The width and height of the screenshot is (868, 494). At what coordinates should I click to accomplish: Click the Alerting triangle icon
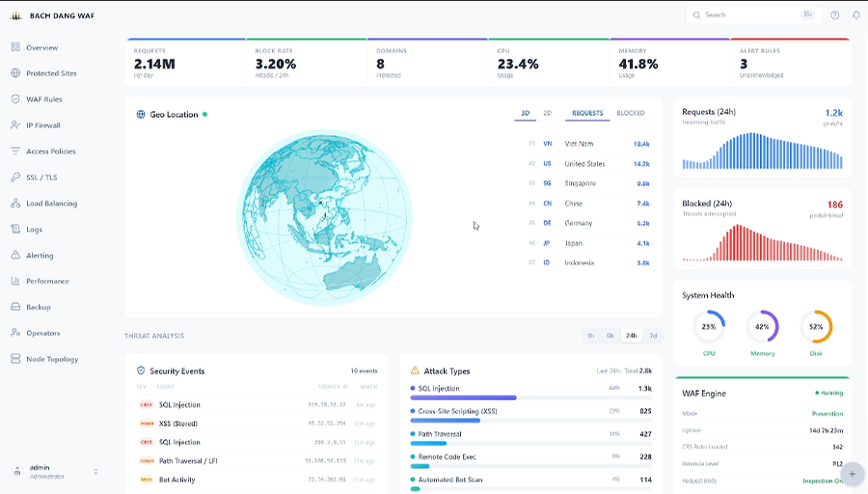tap(15, 256)
